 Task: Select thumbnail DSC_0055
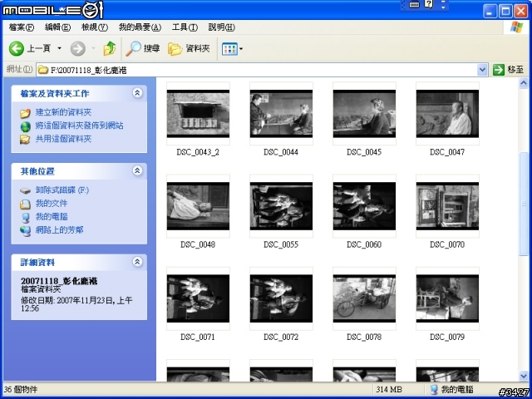click(x=281, y=206)
